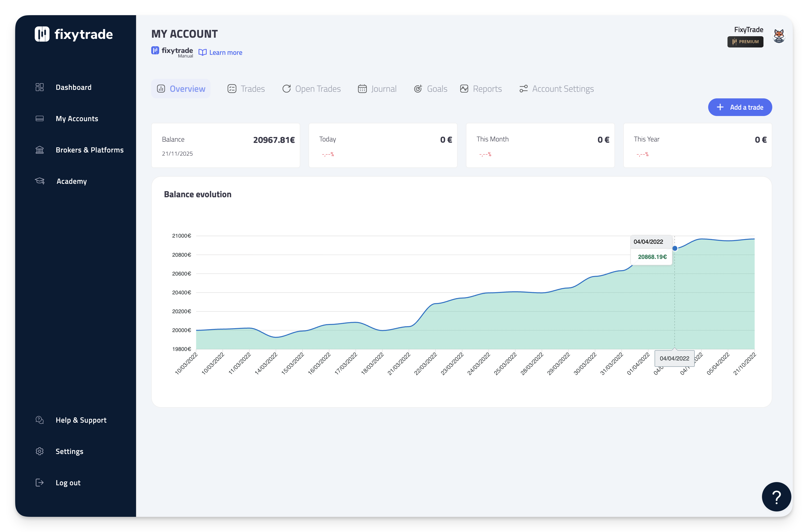Click the Help & Support chat icon
The image size is (808, 532).
(x=40, y=420)
